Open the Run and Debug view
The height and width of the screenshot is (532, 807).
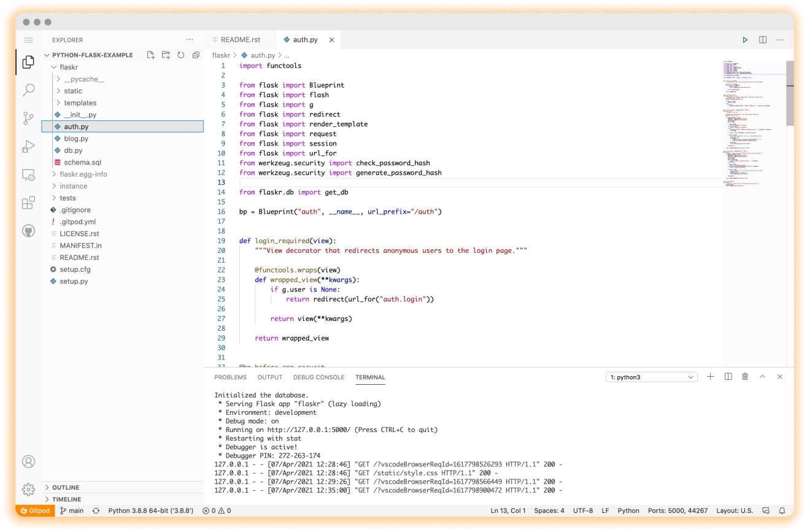coord(28,147)
